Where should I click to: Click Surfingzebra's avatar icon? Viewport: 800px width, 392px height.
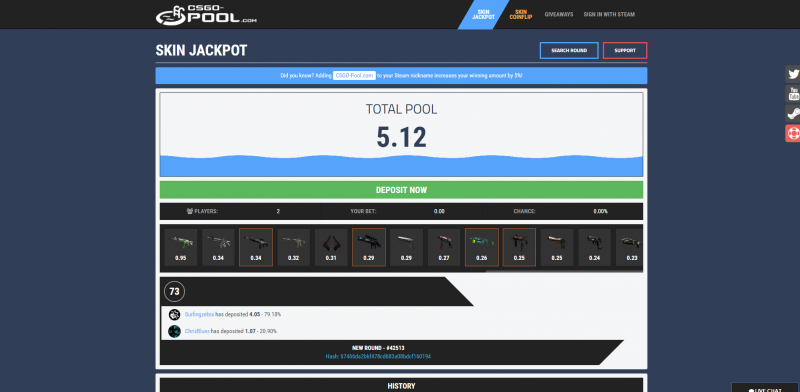(x=174, y=314)
